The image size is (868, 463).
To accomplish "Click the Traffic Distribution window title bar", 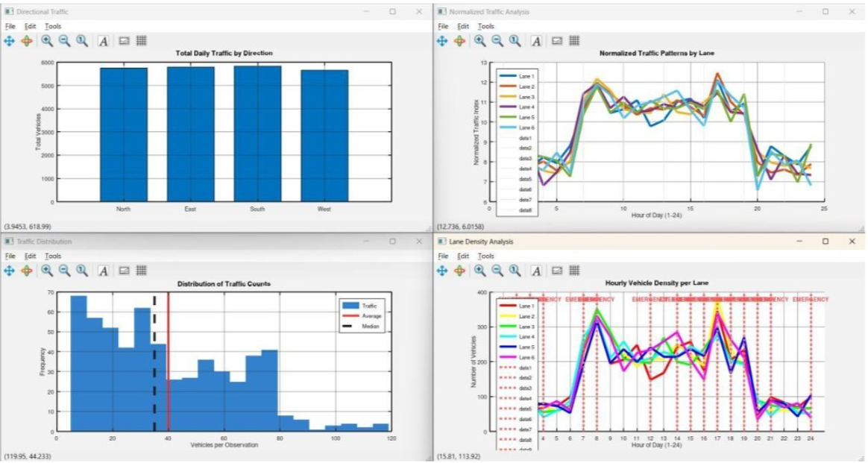I will click(x=186, y=242).
